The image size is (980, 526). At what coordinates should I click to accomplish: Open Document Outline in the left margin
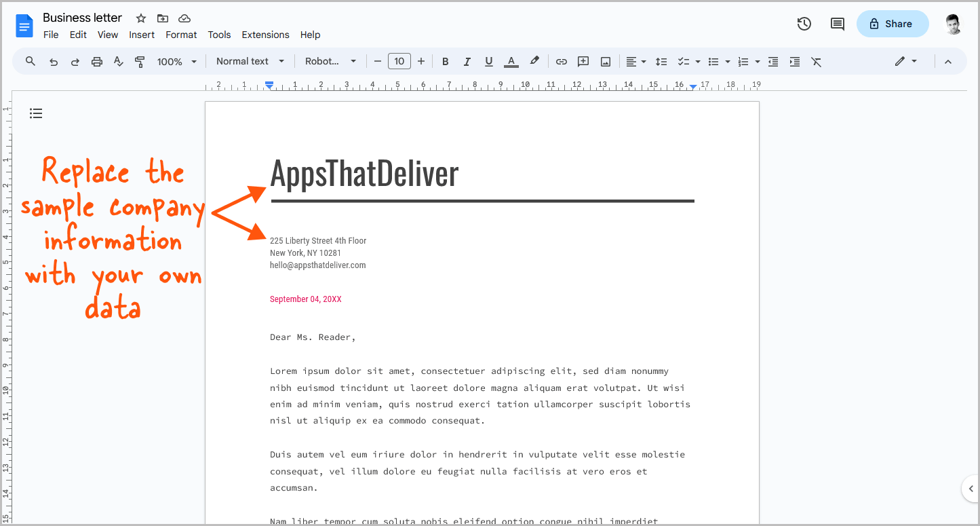tap(36, 113)
